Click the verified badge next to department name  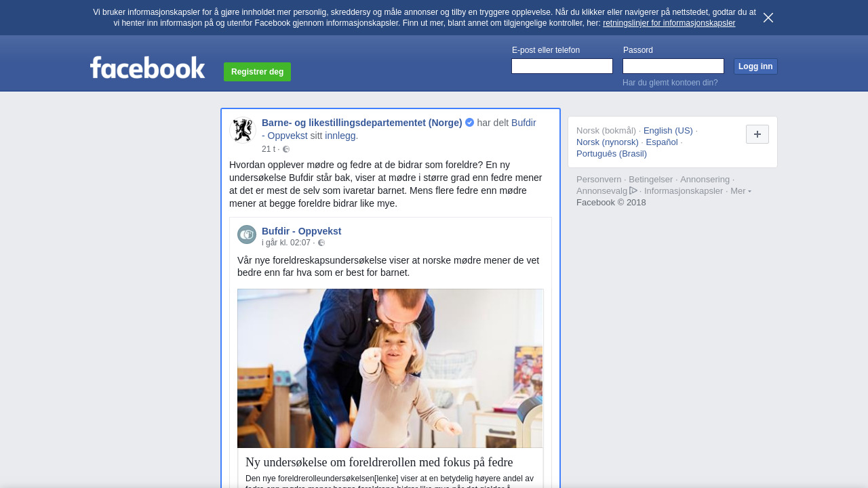coord(469,123)
